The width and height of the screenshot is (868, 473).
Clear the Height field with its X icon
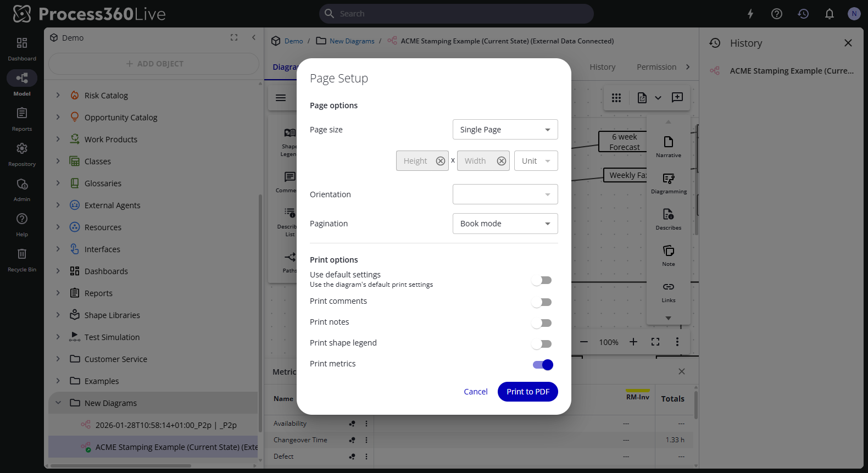(441, 161)
